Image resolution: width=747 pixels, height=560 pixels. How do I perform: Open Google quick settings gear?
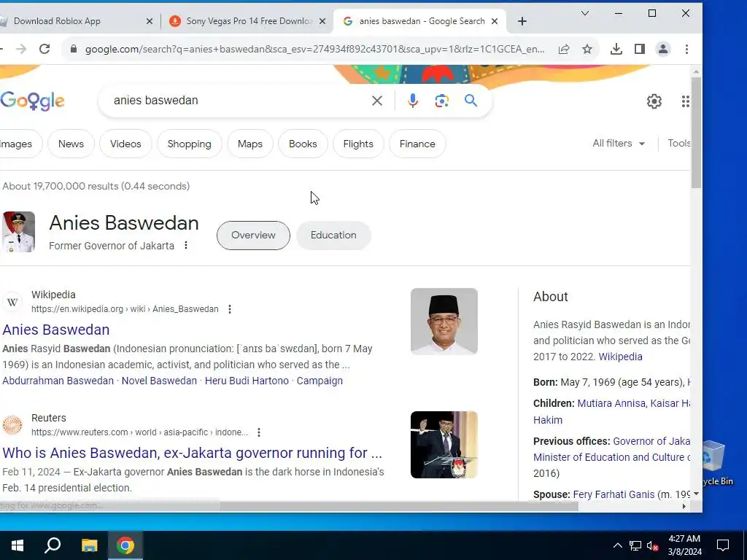coord(654,101)
